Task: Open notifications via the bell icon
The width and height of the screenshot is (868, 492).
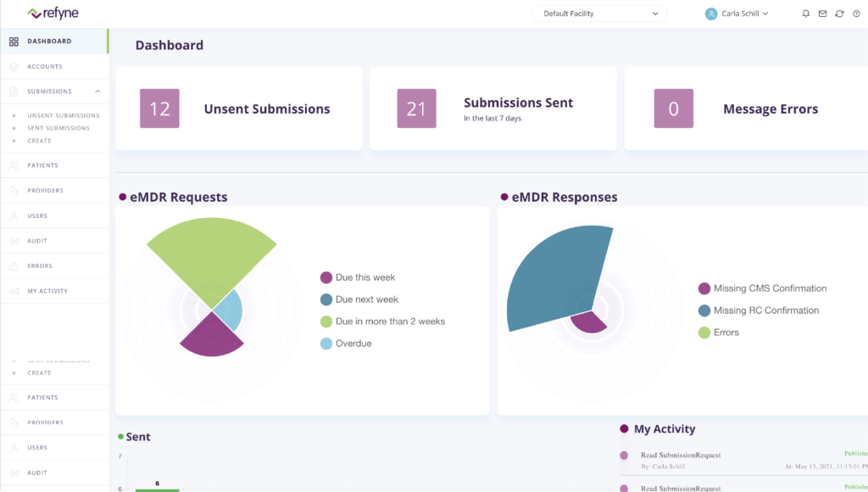Action: (x=805, y=13)
